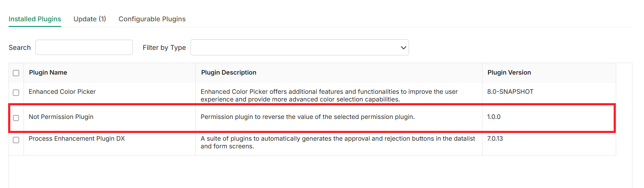Click the Process Enhancement Plugin DX name
The image size is (644, 188).
77,139
